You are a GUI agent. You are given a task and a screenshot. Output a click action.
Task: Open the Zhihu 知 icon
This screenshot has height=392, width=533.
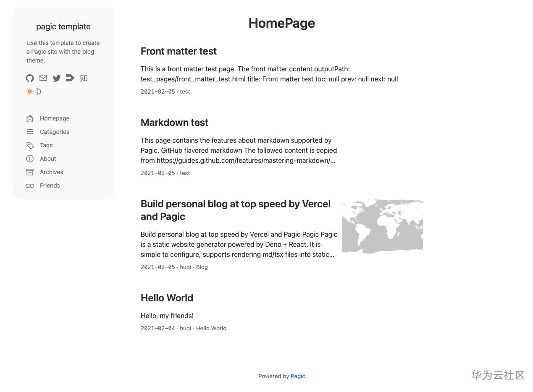pos(84,78)
